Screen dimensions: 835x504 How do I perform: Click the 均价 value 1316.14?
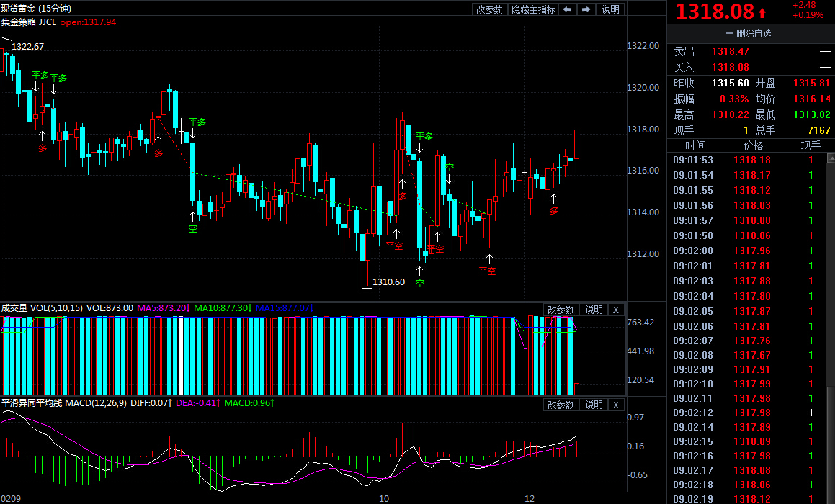(811, 99)
